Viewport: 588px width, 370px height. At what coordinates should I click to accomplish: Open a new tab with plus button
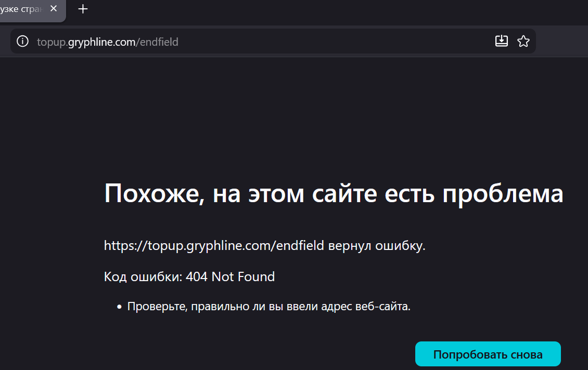pyautogui.click(x=83, y=9)
